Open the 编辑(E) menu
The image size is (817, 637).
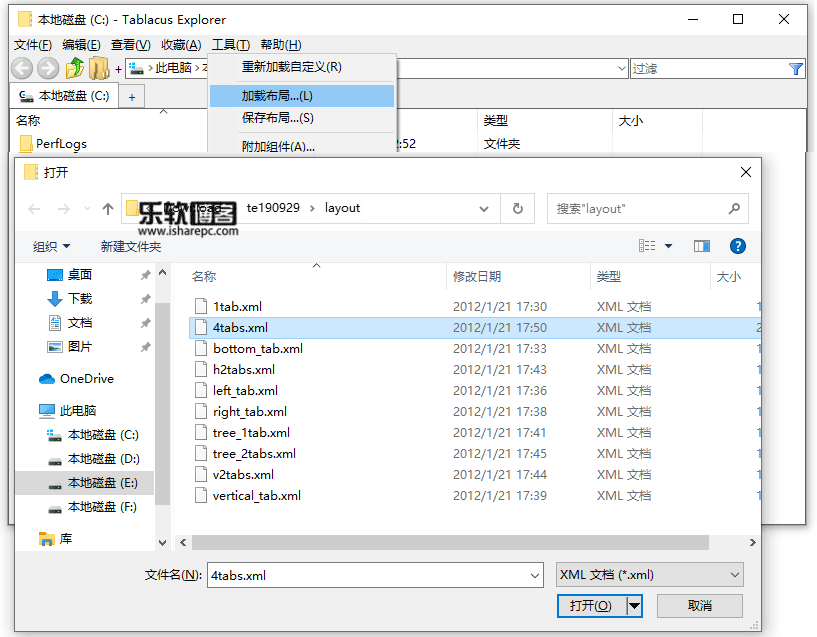[81, 45]
